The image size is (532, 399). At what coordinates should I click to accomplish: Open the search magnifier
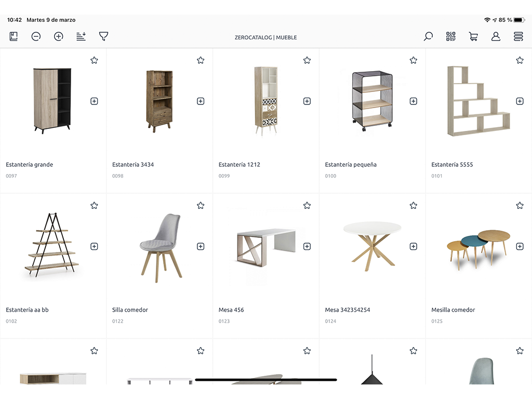[x=428, y=36]
